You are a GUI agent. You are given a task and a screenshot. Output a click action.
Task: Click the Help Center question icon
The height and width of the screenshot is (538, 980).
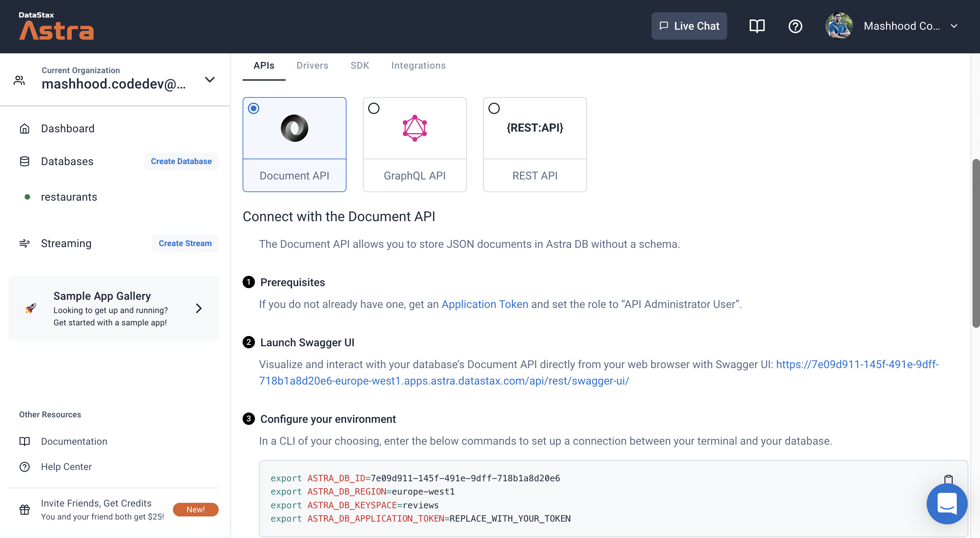(24, 467)
